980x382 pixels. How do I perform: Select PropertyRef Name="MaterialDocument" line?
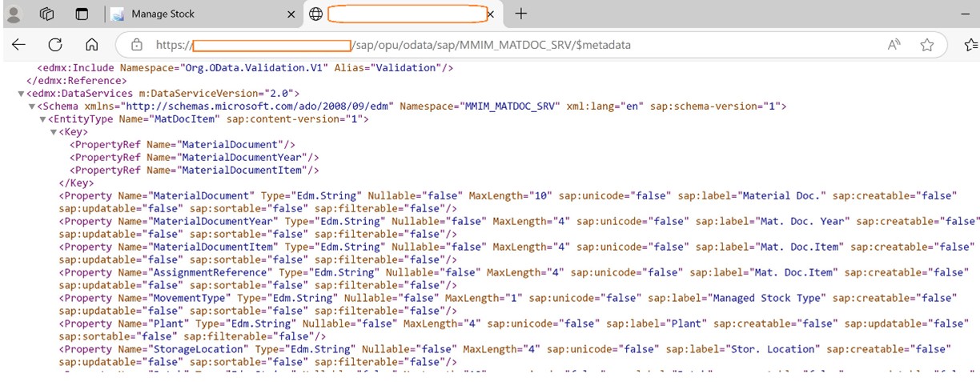tap(183, 145)
